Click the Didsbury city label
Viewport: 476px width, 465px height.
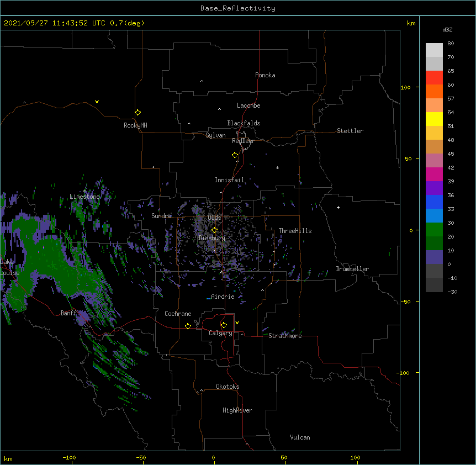coord(212,238)
